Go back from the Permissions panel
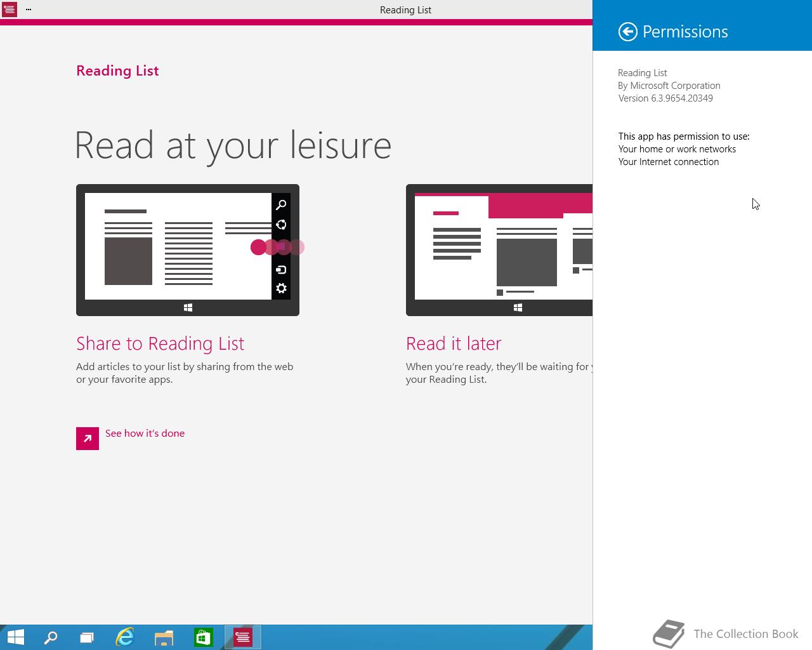This screenshot has width=812, height=650. click(627, 32)
